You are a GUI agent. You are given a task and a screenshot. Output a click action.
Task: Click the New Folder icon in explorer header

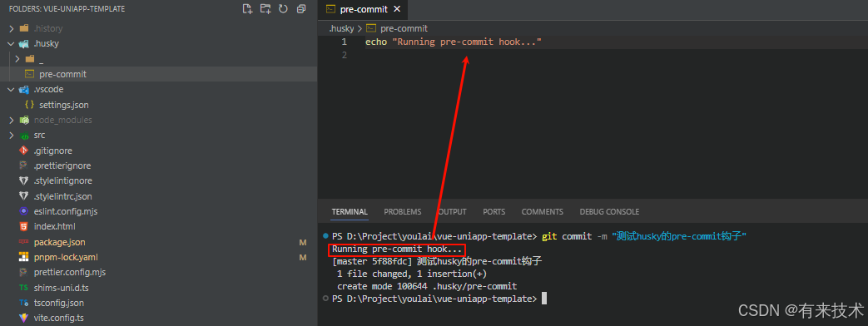265,9
